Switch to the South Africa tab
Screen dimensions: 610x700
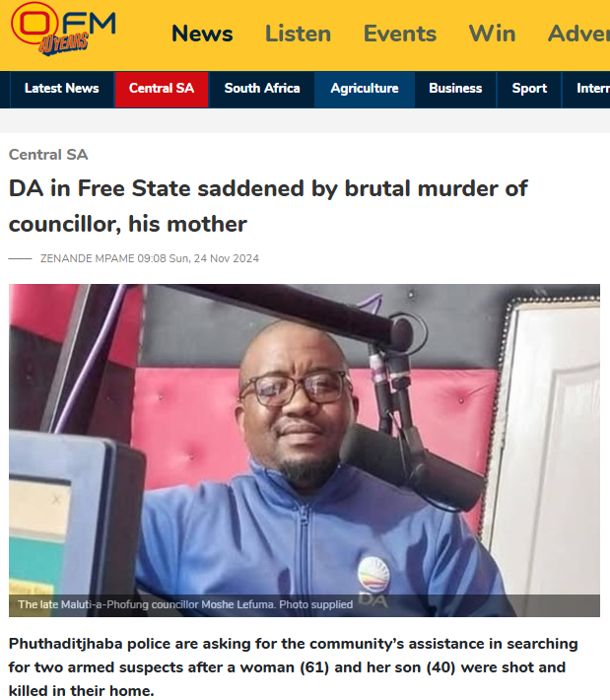click(x=262, y=89)
